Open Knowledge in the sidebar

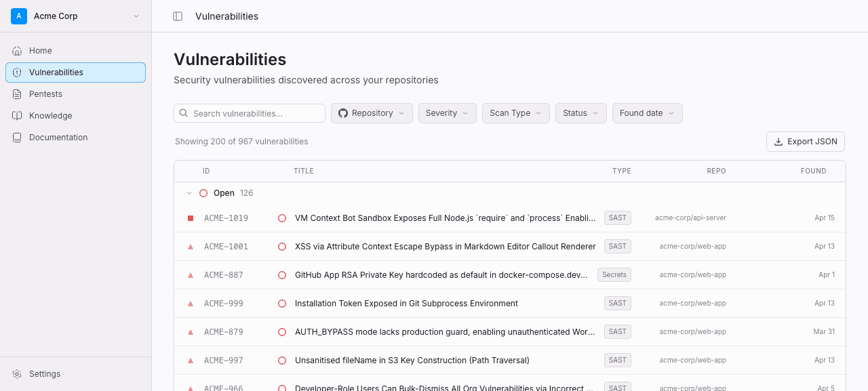click(x=75, y=116)
